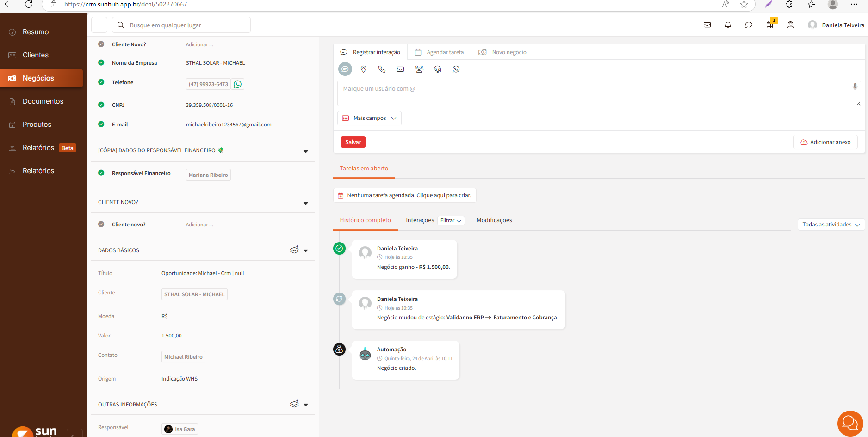Select the email interaction icon

tap(401, 69)
